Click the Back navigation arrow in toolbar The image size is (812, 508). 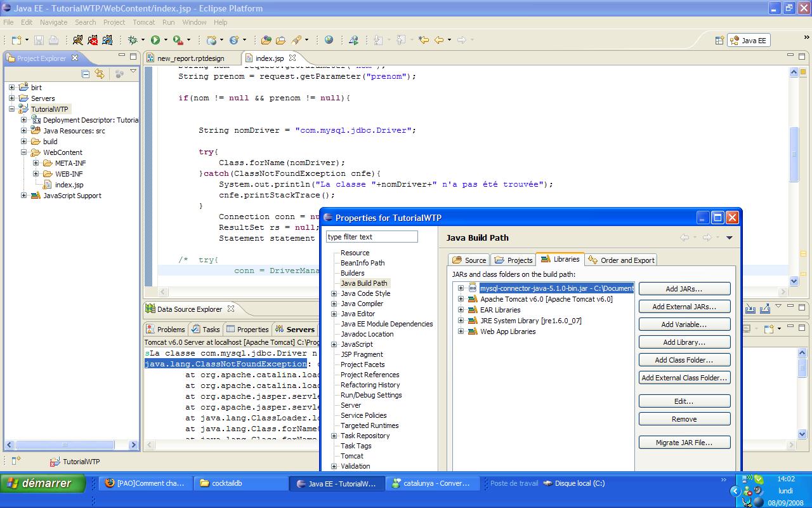(x=439, y=40)
